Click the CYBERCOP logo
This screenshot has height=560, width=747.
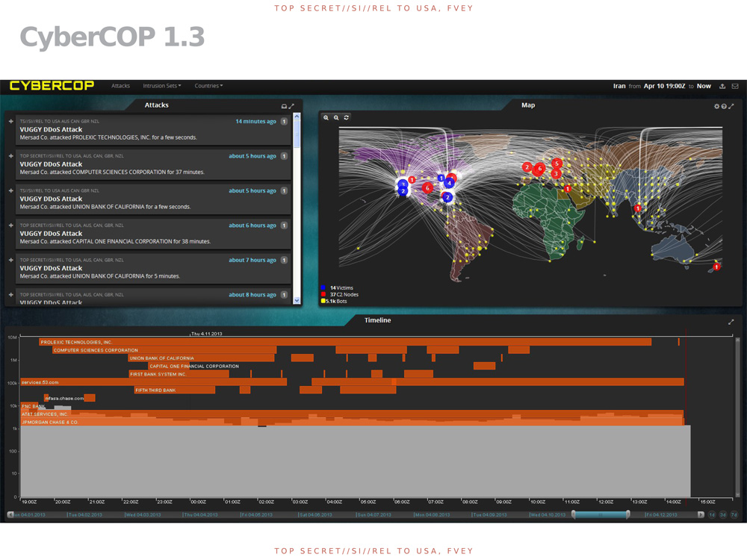tap(52, 86)
